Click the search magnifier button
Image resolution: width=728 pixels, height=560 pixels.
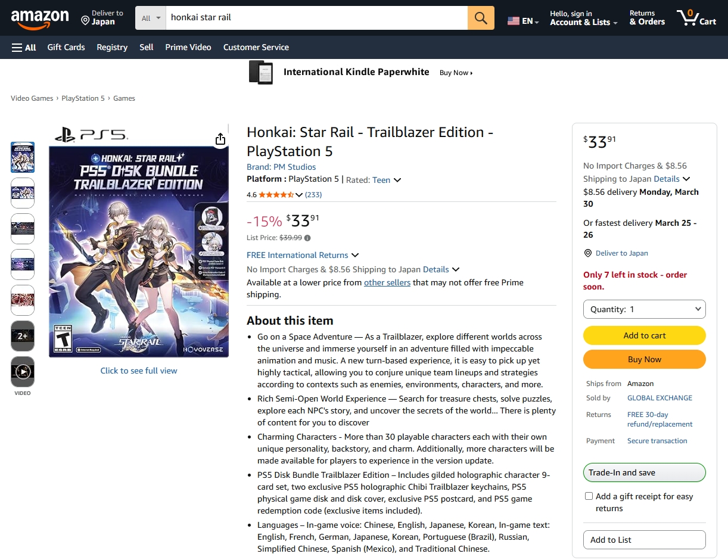tap(481, 18)
